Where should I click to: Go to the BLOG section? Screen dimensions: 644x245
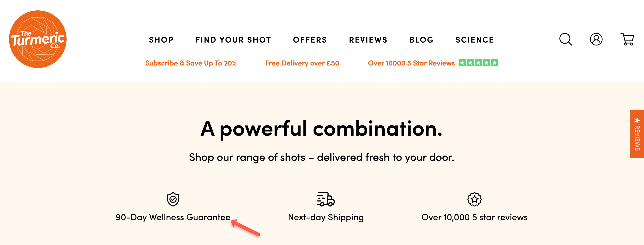tap(421, 39)
